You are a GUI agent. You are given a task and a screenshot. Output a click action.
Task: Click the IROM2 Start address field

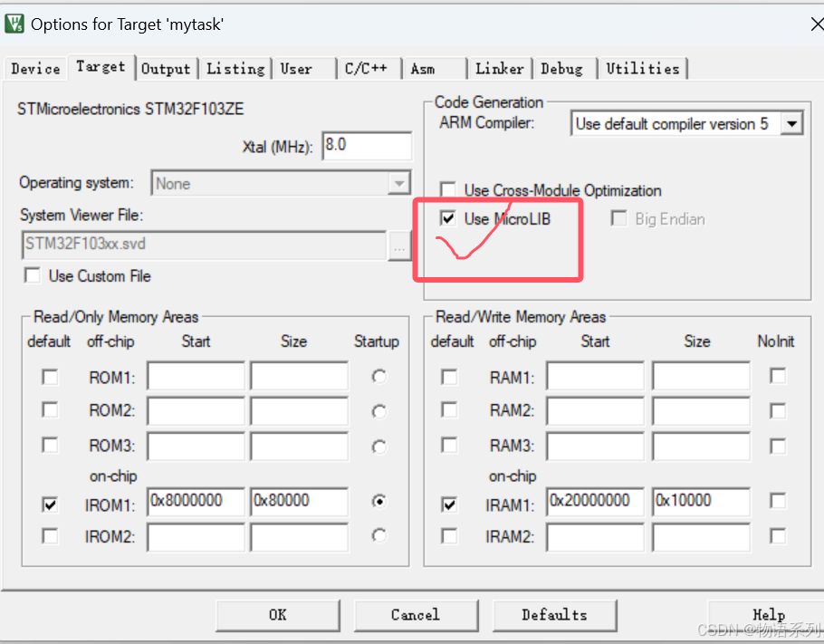(x=196, y=537)
